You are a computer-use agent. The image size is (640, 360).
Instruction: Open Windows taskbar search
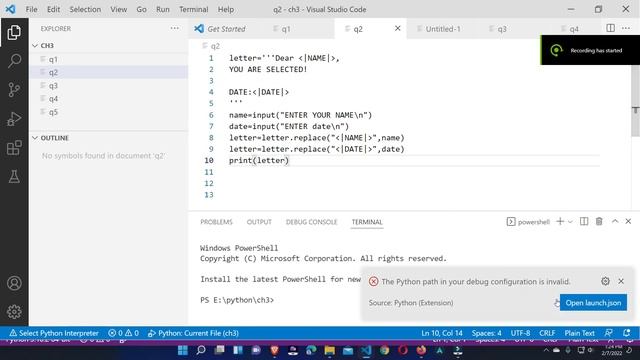pos(201,350)
